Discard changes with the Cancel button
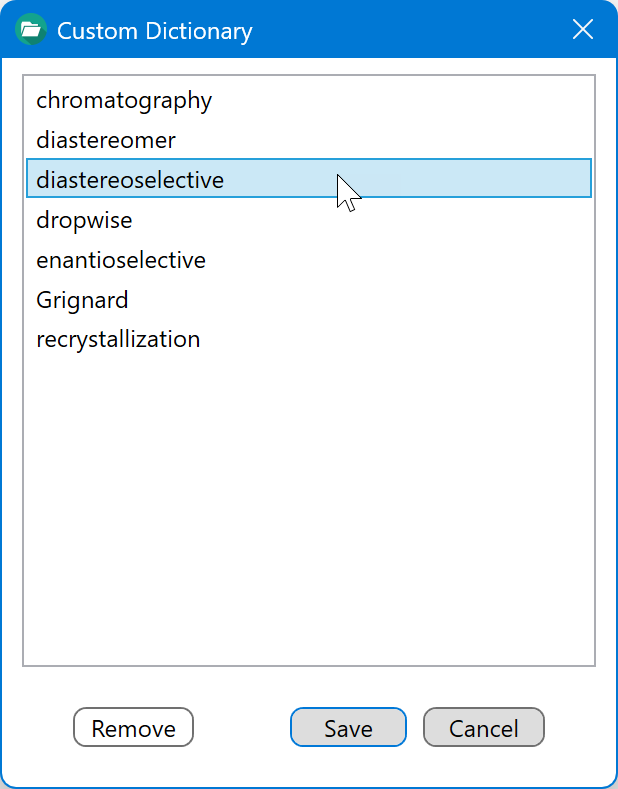 point(484,727)
